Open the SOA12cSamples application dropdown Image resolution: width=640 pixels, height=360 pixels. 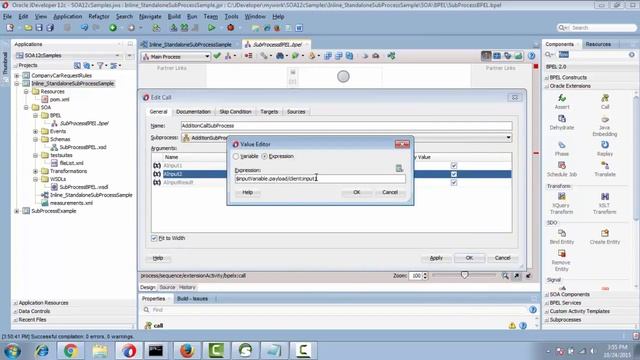click(x=117, y=55)
